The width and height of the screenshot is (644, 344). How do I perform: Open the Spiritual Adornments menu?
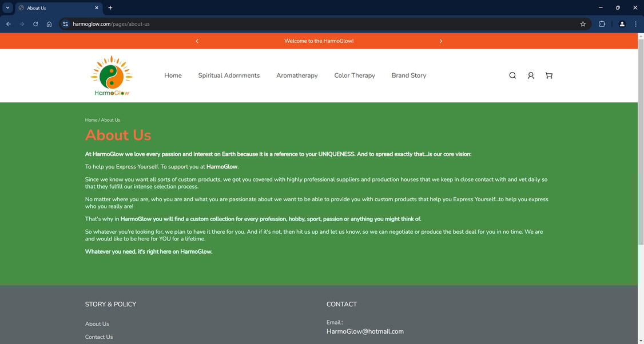point(229,75)
